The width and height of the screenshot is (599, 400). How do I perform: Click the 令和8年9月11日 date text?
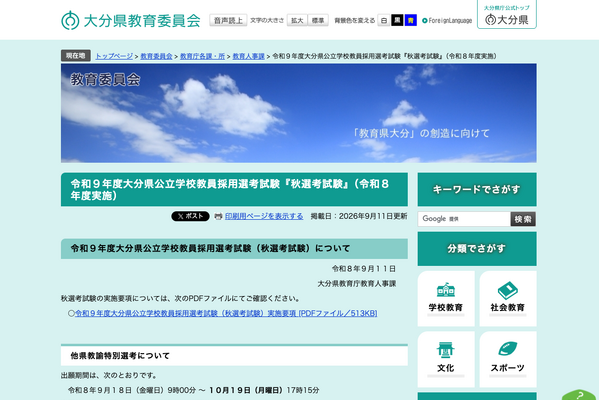click(x=364, y=269)
